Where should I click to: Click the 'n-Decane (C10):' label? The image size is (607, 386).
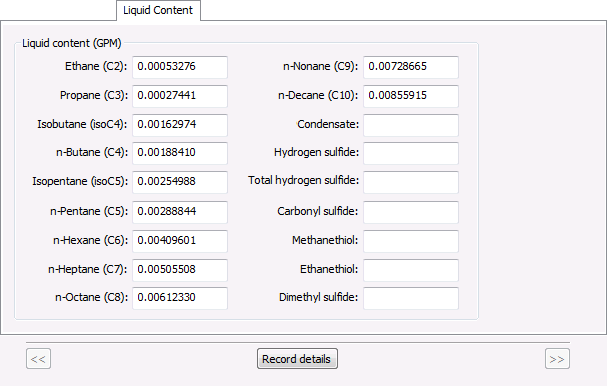tap(318, 95)
